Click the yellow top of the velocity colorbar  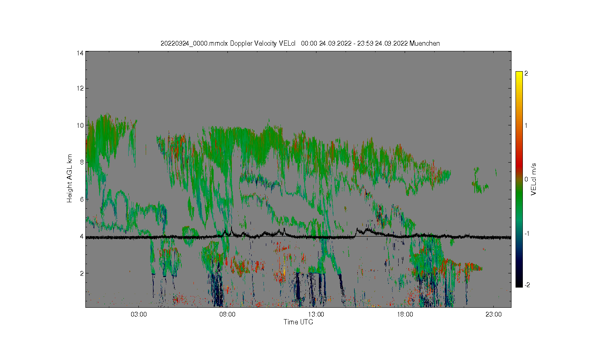pos(519,75)
